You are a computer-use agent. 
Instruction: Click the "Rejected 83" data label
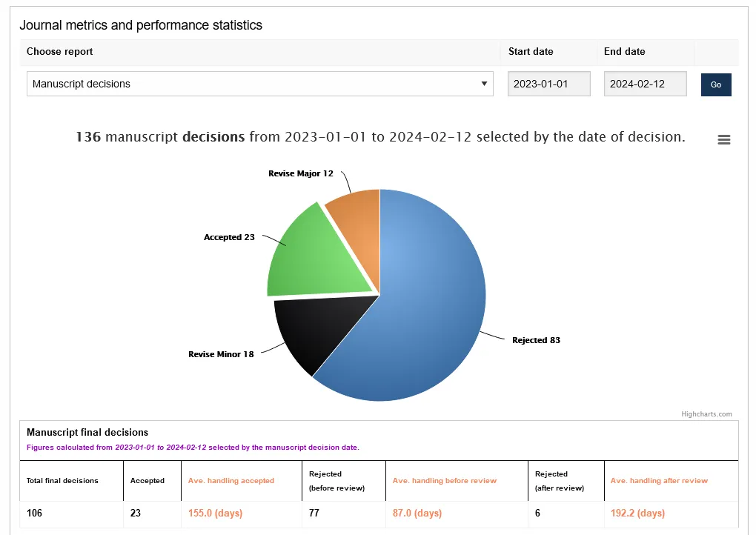(536, 340)
